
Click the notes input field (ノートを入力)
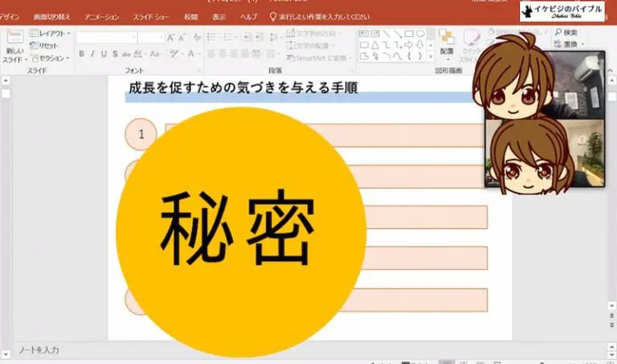[39, 350]
